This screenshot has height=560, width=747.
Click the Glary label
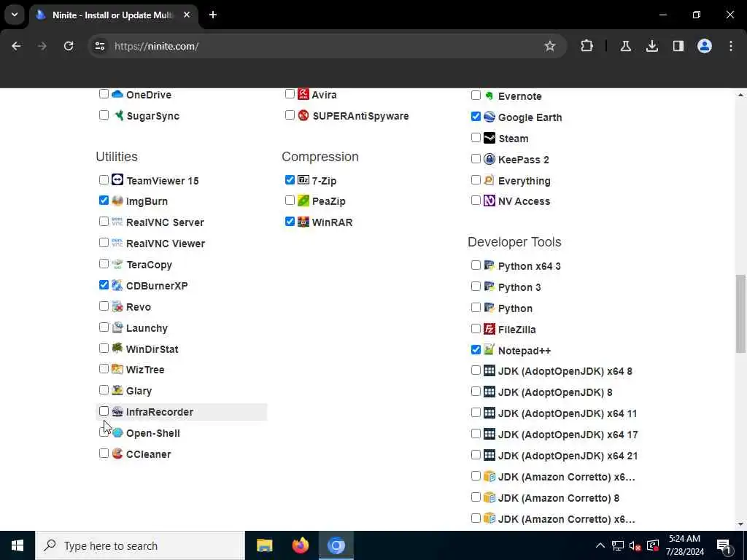(x=139, y=391)
